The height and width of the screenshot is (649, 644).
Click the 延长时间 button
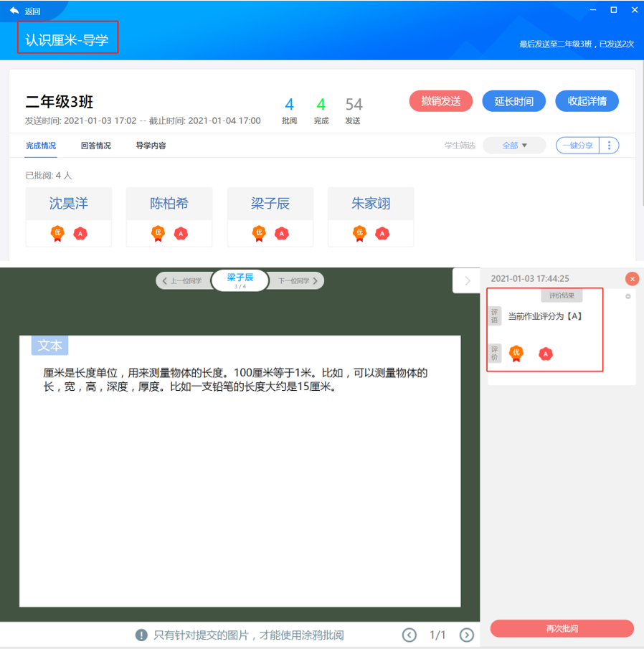[x=513, y=101]
